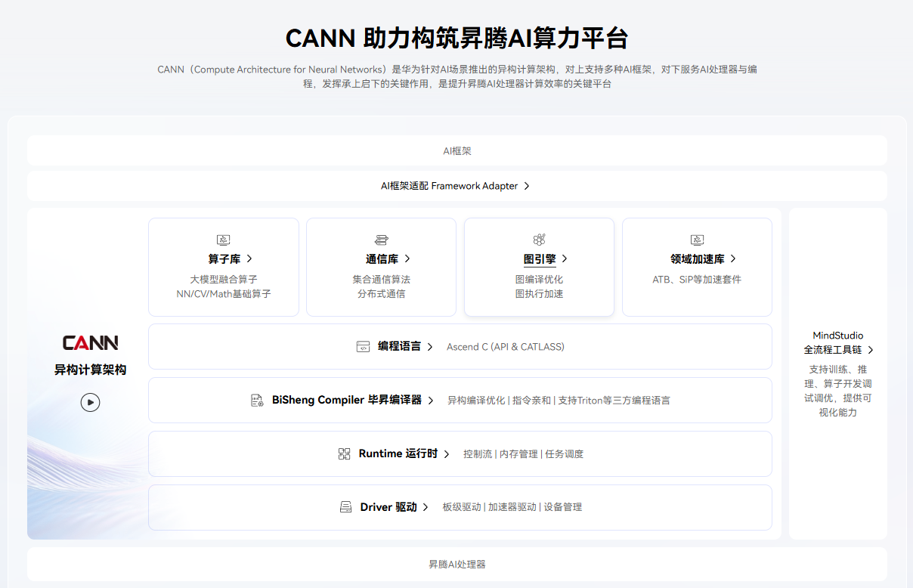Click the 异构计算架构 label
Image resolution: width=913 pixels, height=588 pixels.
pyautogui.click(x=90, y=370)
